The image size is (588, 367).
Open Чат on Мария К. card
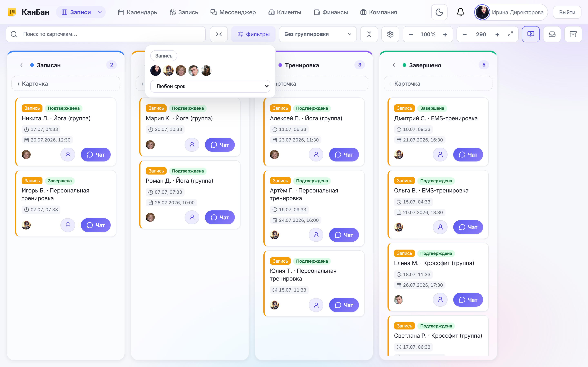(220, 145)
